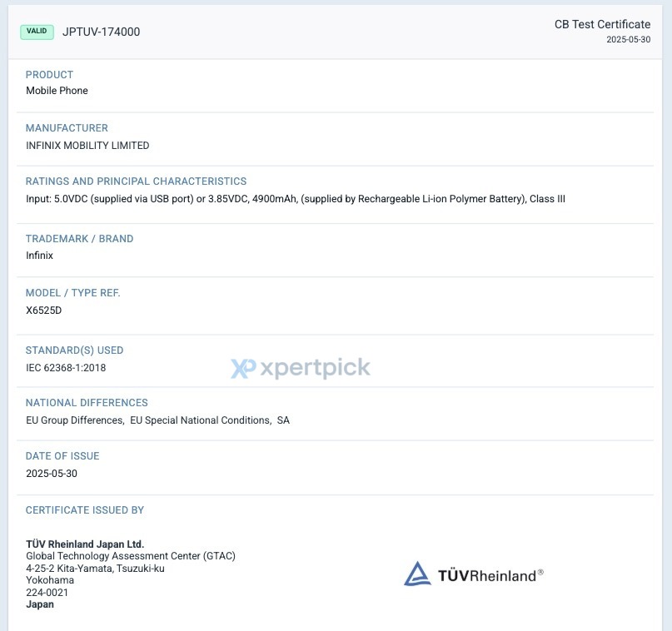Click the Input 5.0VDC ratings text
This screenshot has width=672, height=631.
click(296, 199)
